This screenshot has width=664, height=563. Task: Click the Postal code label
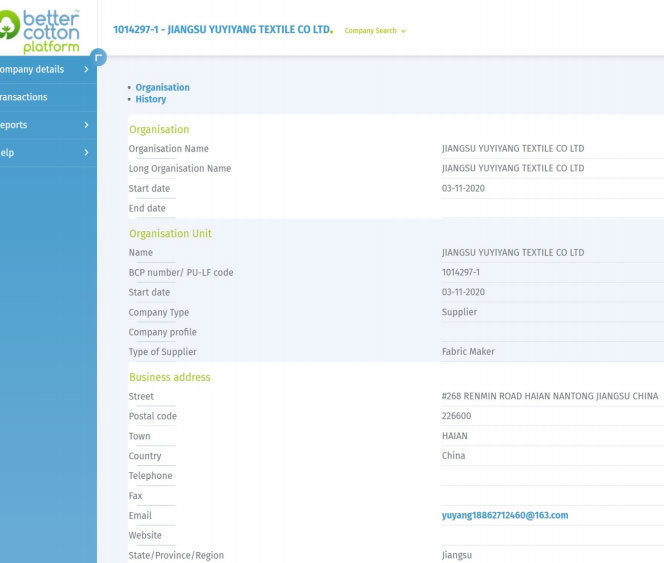(x=152, y=416)
